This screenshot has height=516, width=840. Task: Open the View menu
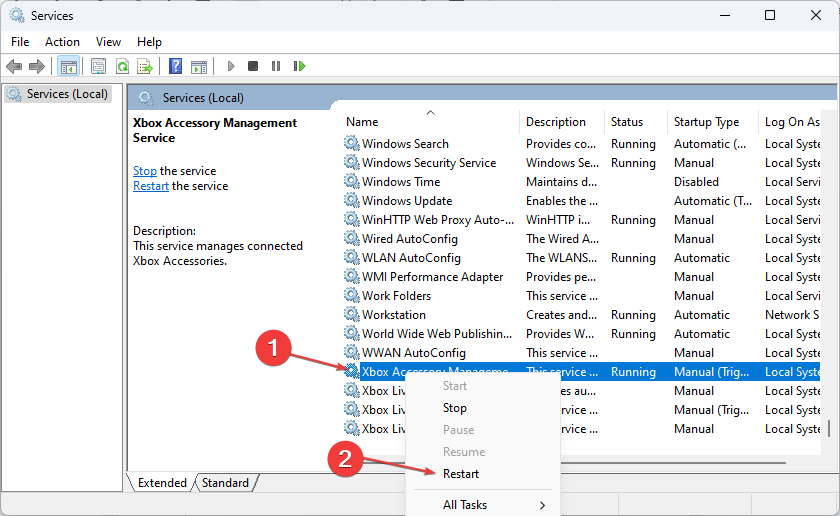(108, 42)
